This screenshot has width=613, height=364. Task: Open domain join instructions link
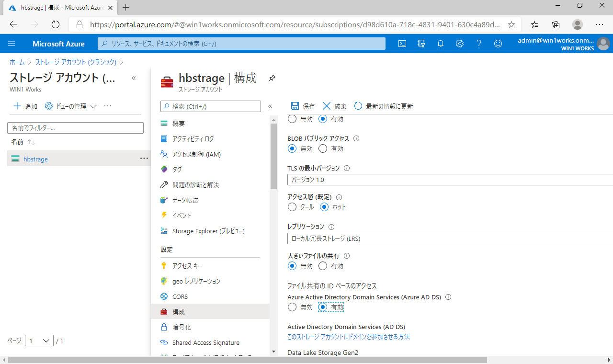(x=349, y=337)
